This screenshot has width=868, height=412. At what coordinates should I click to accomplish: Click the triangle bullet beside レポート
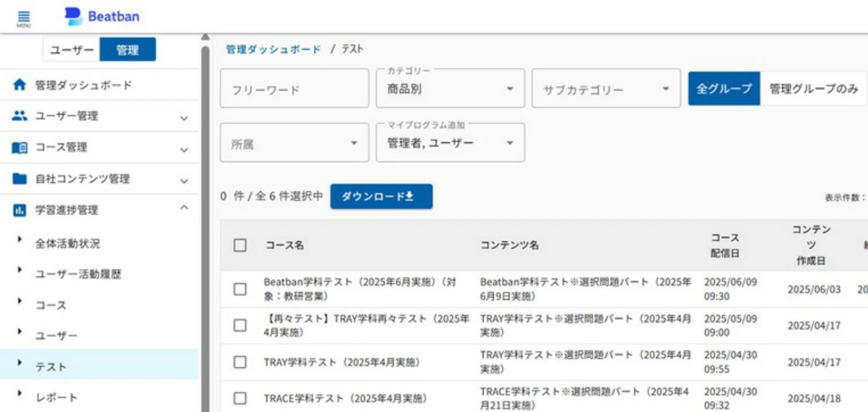(20, 393)
